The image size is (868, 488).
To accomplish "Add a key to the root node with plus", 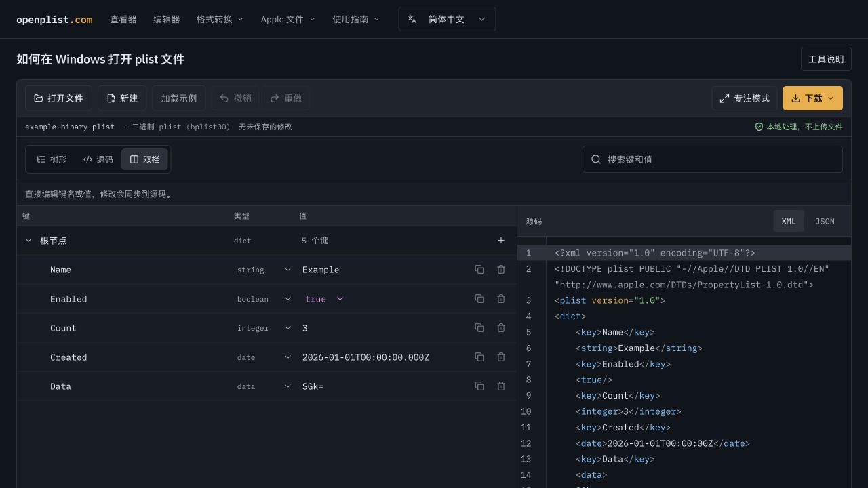I will (x=501, y=241).
